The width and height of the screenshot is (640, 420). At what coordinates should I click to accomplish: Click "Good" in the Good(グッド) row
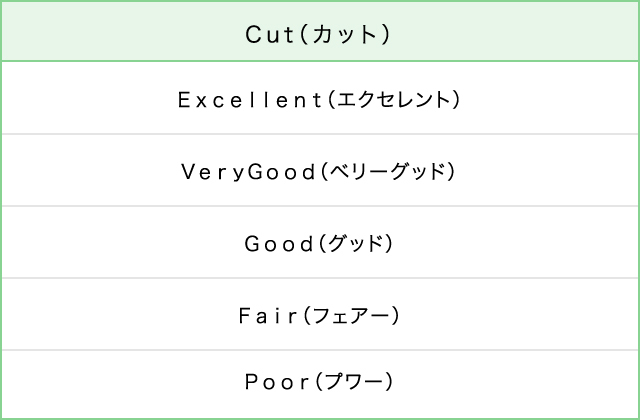[279, 243]
